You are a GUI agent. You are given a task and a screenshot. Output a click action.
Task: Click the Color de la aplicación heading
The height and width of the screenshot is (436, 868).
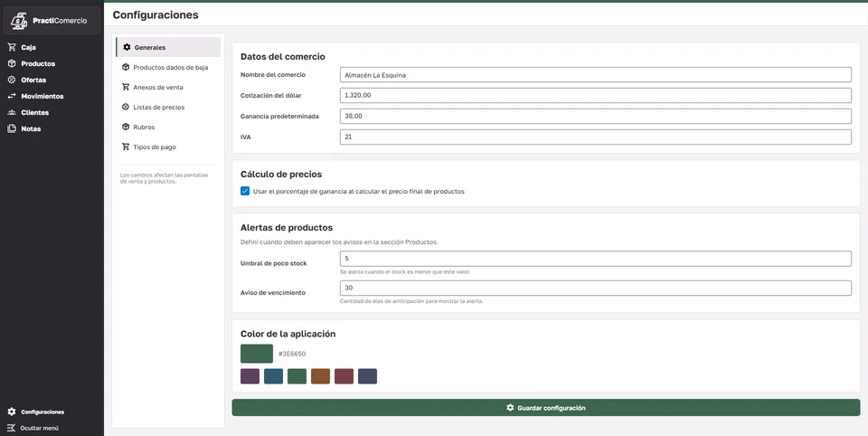click(x=288, y=334)
